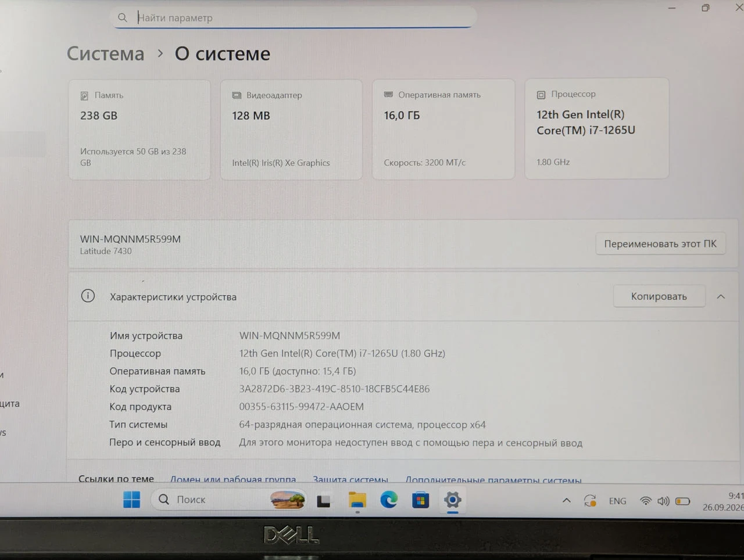Restore down the Settings window
Viewport: 744px width, 560px height.
pos(706,8)
